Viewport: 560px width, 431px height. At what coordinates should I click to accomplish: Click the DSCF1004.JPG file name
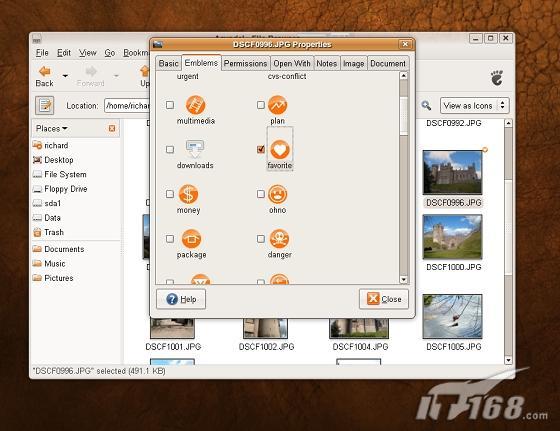tap(360, 347)
